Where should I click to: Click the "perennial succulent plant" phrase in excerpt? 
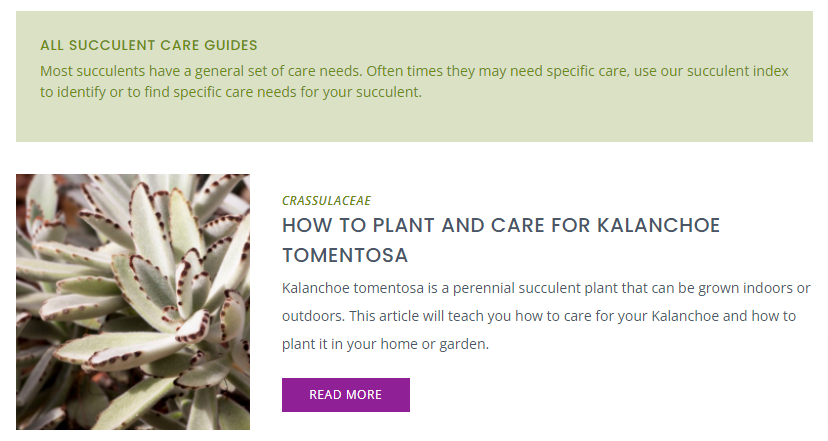click(x=535, y=288)
